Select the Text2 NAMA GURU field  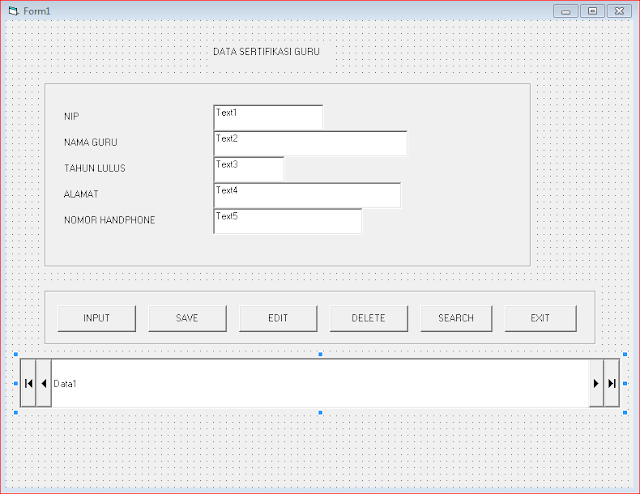click(310, 143)
